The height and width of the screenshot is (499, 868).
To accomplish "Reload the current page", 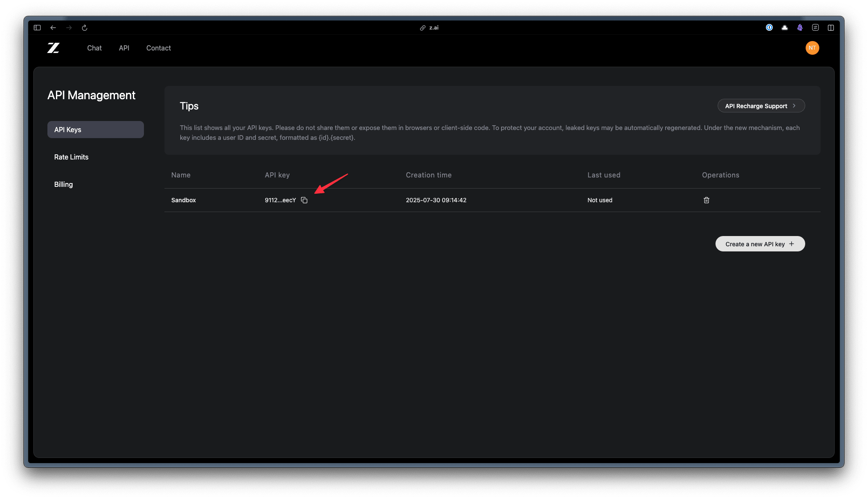I will [85, 28].
